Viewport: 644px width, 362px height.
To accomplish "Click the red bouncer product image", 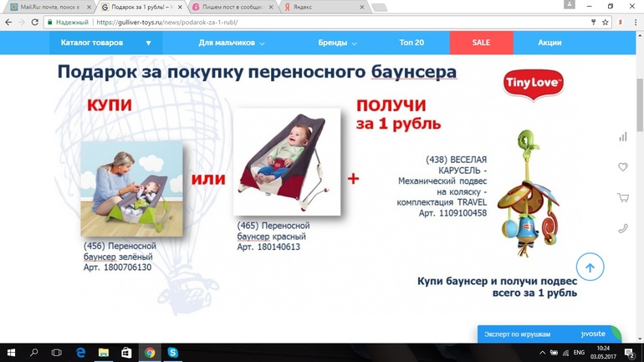I will tap(286, 161).
